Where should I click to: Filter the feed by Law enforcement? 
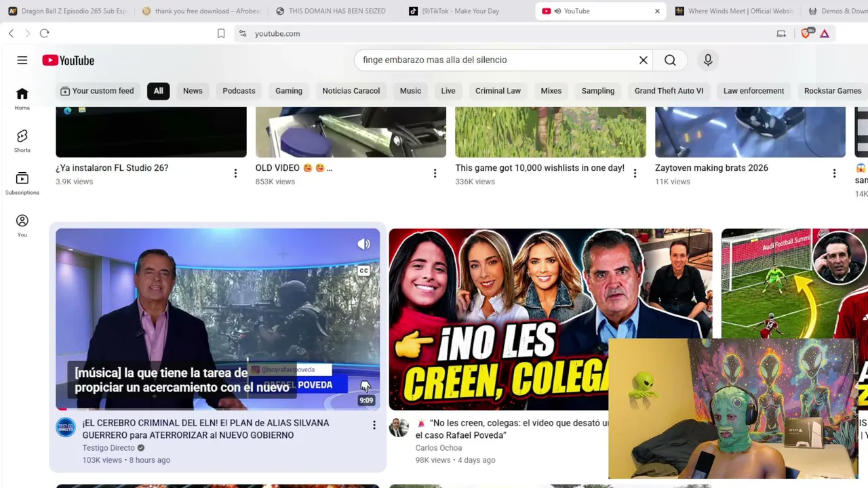(x=753, y=91)
